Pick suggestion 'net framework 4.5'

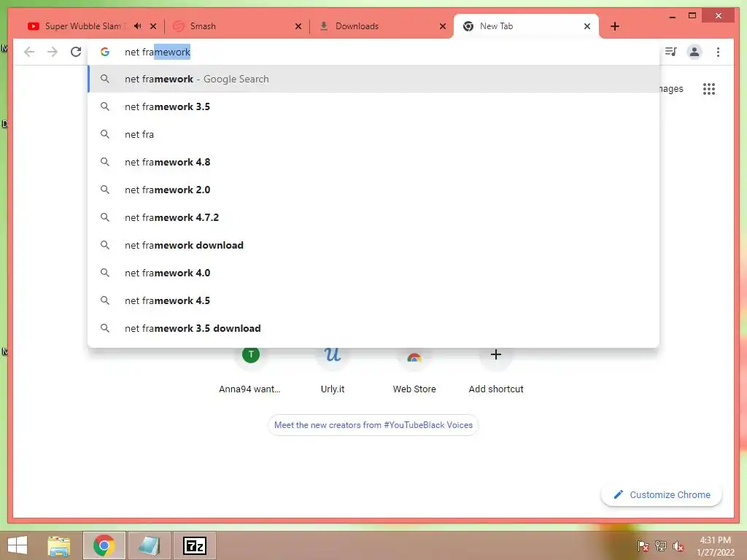374,300
